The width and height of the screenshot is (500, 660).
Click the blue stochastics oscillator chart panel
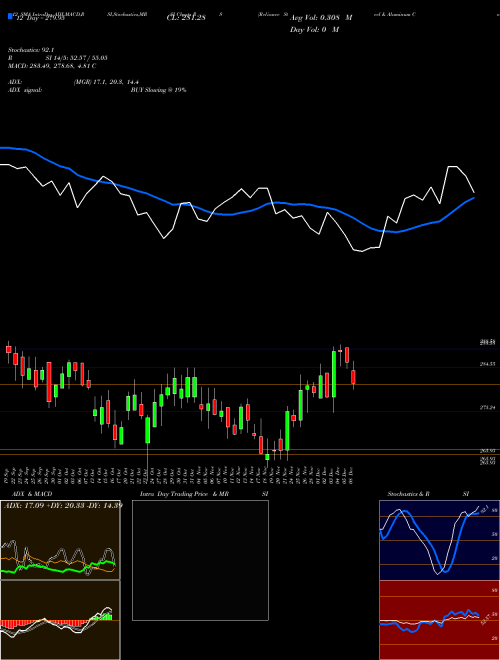coord(439,540)
